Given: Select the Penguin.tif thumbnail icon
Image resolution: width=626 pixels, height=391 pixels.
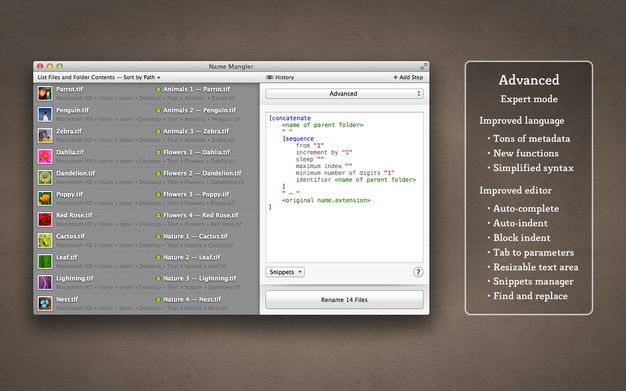Looking at the screenshot, I should 45,115.
